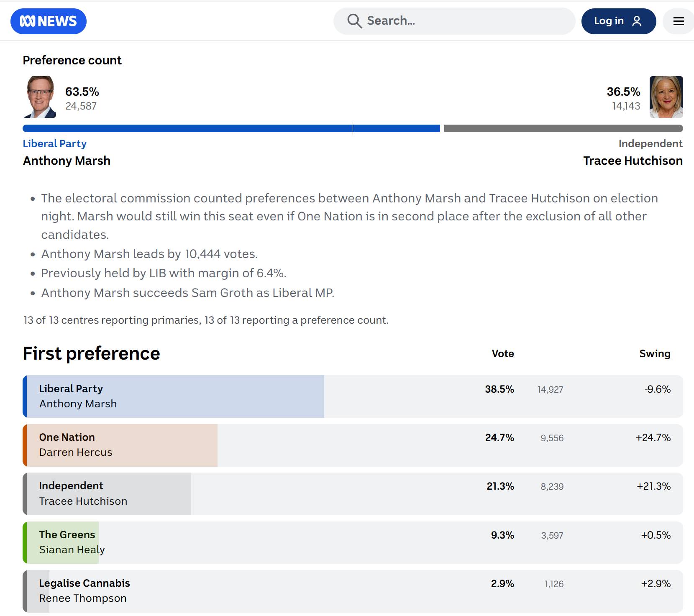Image resolution: width=694 pixels, height=616 pixels.
Task: Click the 2.9% Legalise Cannabis vote share
Action: pos(502,584)
